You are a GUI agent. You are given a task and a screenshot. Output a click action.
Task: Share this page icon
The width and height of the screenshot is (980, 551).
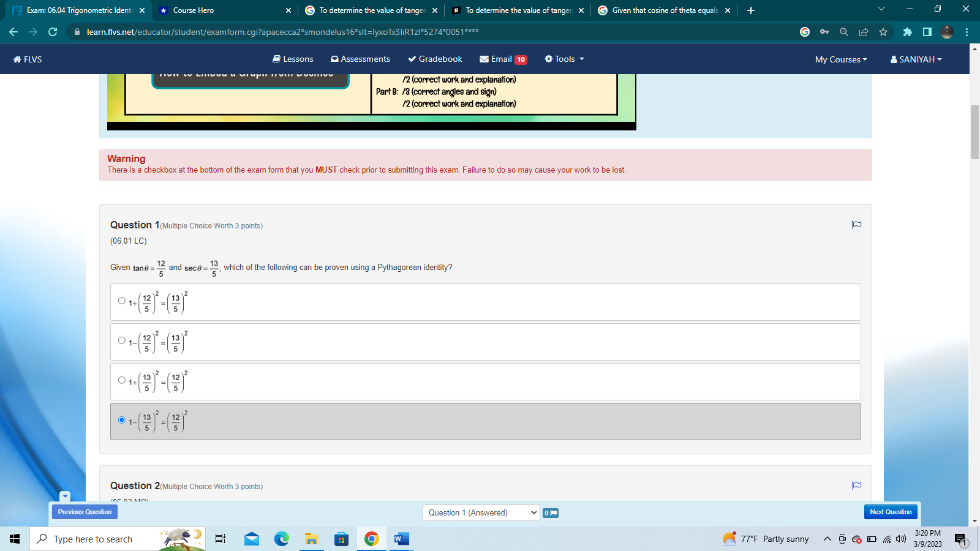[864, 32]
